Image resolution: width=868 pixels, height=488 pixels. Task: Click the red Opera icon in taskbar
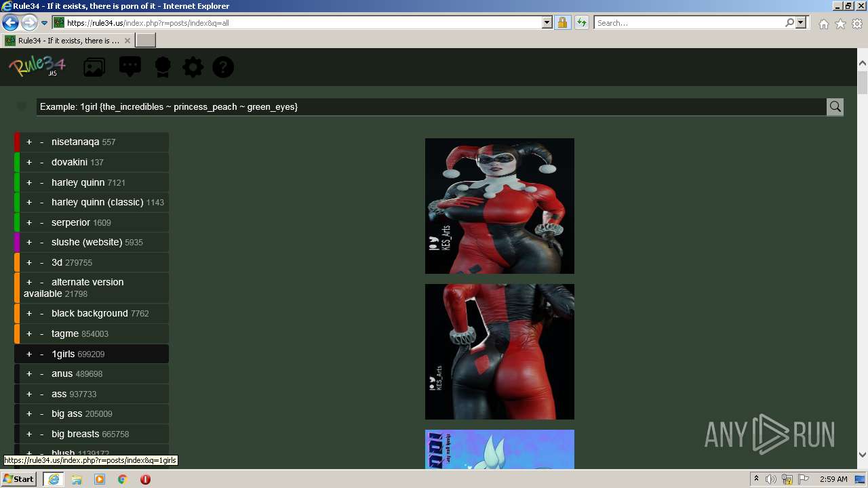[x=145, y=479]
